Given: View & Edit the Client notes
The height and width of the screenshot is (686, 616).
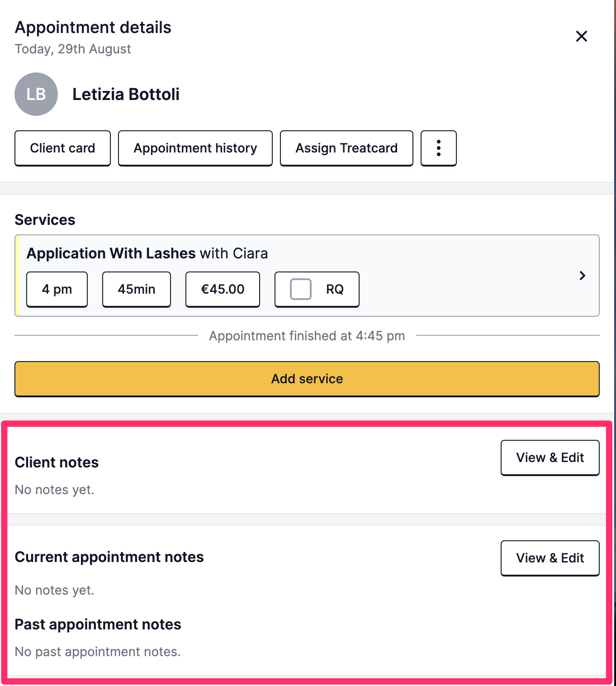Looking at the screenshot, I should click(550, 457).
